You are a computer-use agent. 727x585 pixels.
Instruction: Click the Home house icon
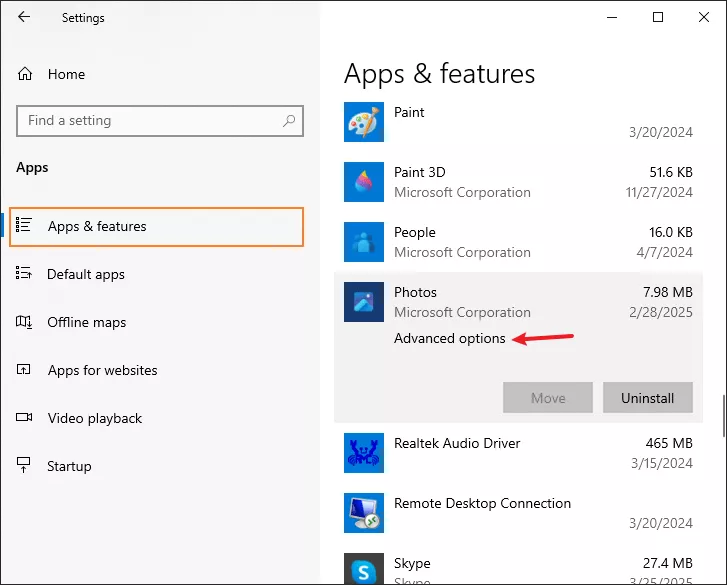pyautogui.click(x=25, y=74)
